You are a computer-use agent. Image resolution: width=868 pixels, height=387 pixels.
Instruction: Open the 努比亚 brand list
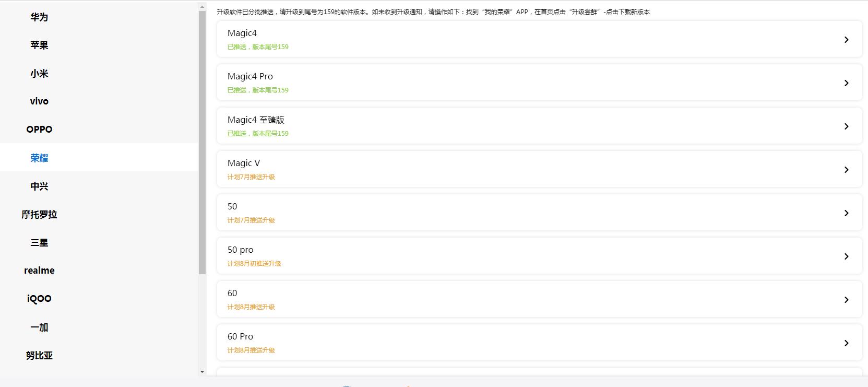39,355
